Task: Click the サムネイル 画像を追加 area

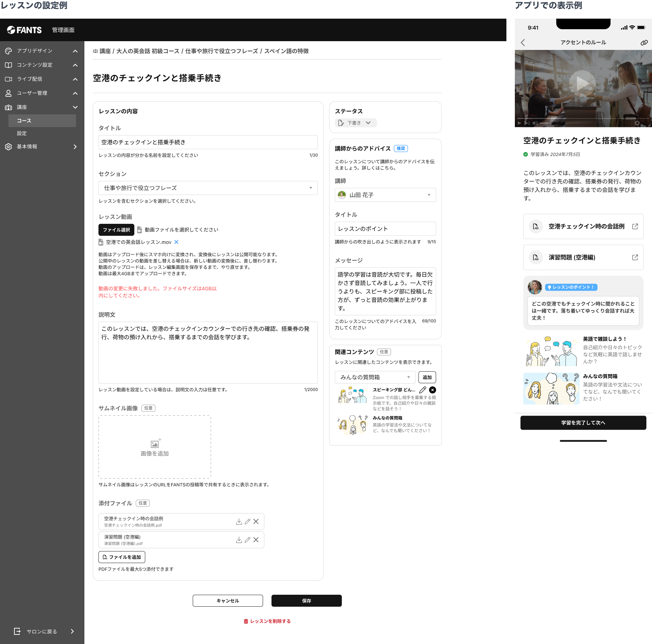Action: (x=155, y=447)
